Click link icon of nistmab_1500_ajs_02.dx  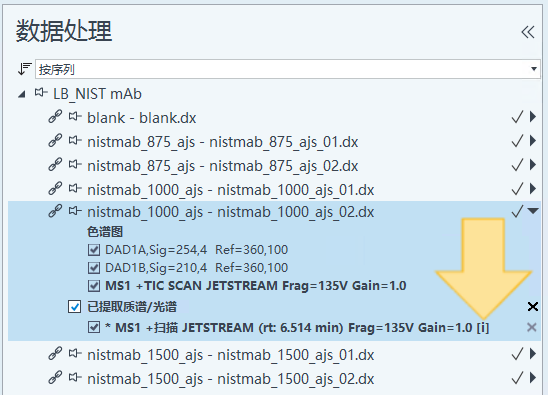click(55, 377)
